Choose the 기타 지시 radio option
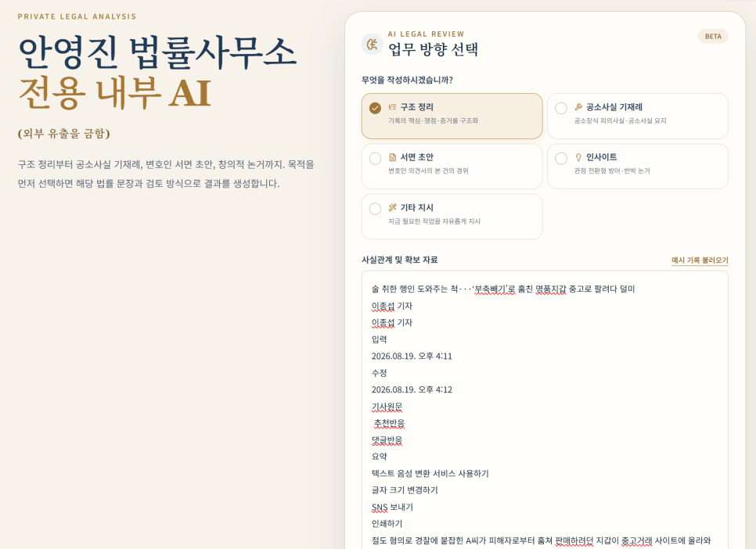The width and height of the screenshot is (756, 549). coord(375,209)
